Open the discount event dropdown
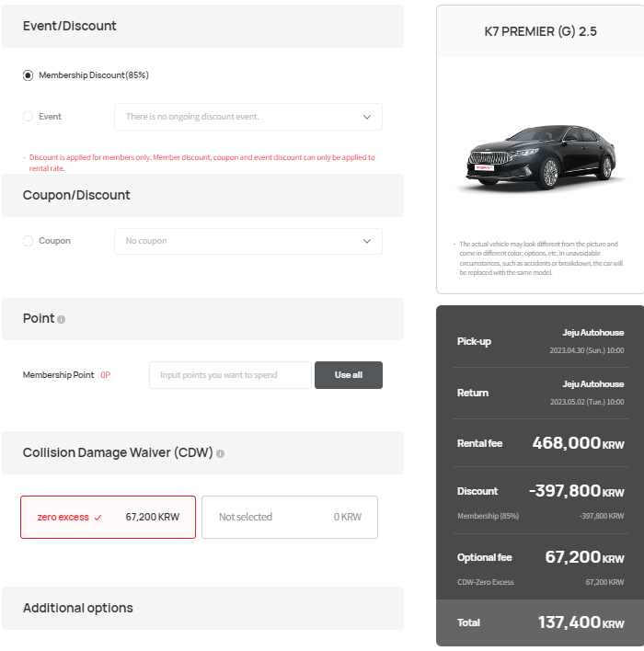The width and height of the screenshot is (644, 651). (248, 117)
